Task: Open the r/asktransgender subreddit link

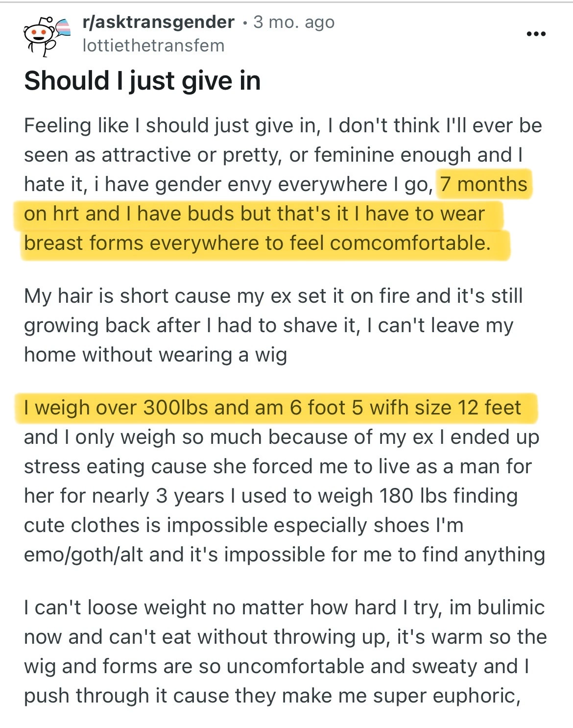Action: [x=159, y=22]
